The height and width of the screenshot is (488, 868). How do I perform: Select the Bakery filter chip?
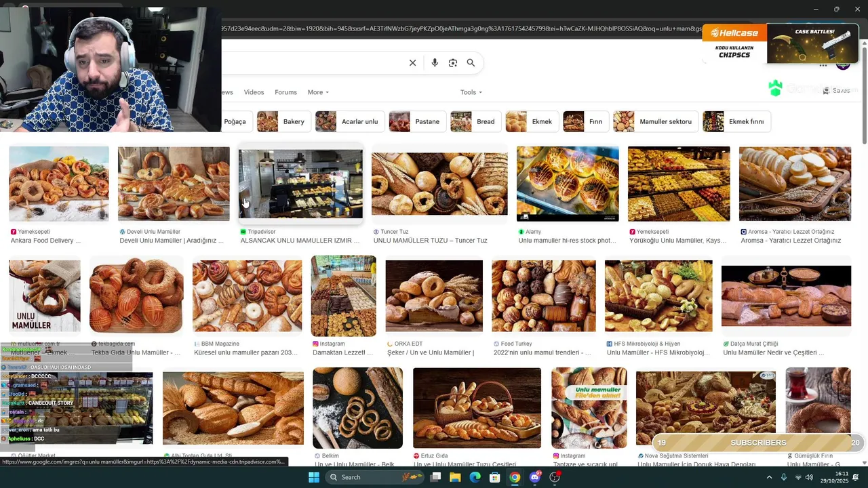pyautogui.click(x=283, y=121)
